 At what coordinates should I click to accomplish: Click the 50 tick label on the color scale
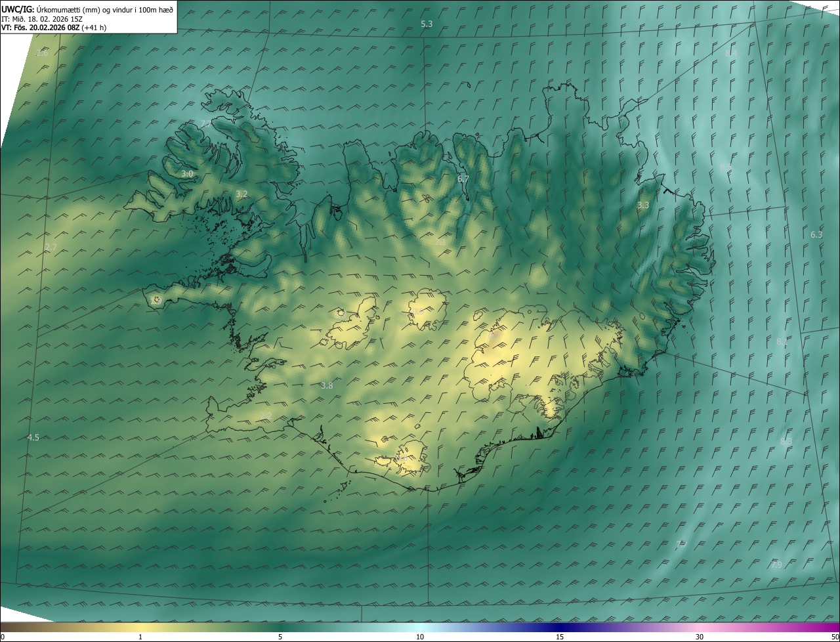pos(835,637)
